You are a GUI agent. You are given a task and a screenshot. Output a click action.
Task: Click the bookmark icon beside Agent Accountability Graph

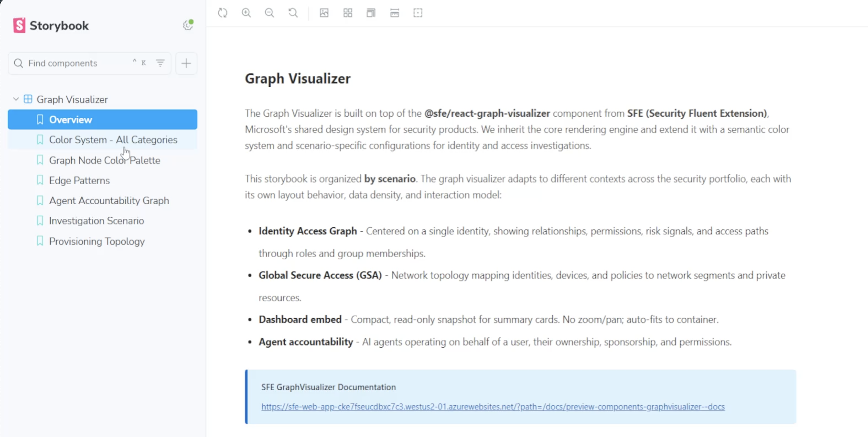(40, 200)
